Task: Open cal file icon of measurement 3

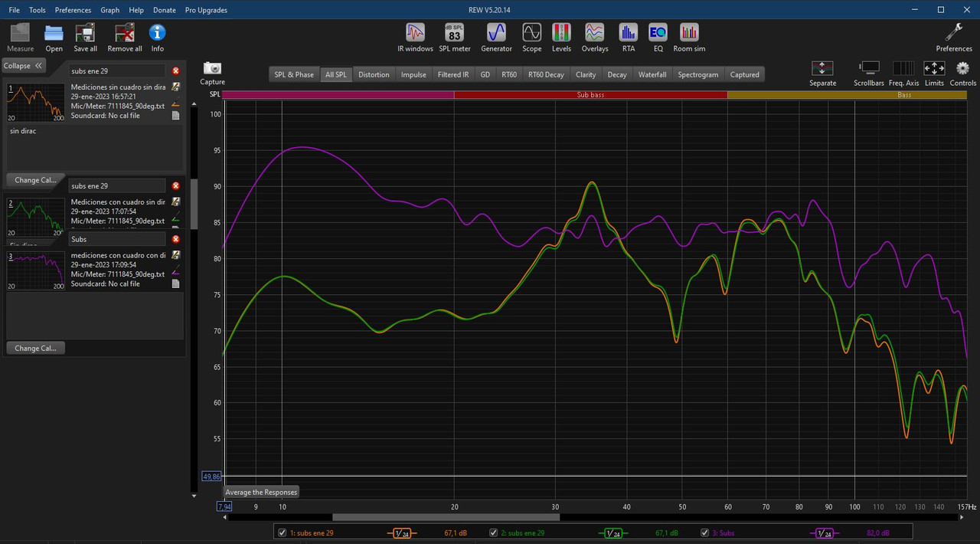Action: (175, 283)
